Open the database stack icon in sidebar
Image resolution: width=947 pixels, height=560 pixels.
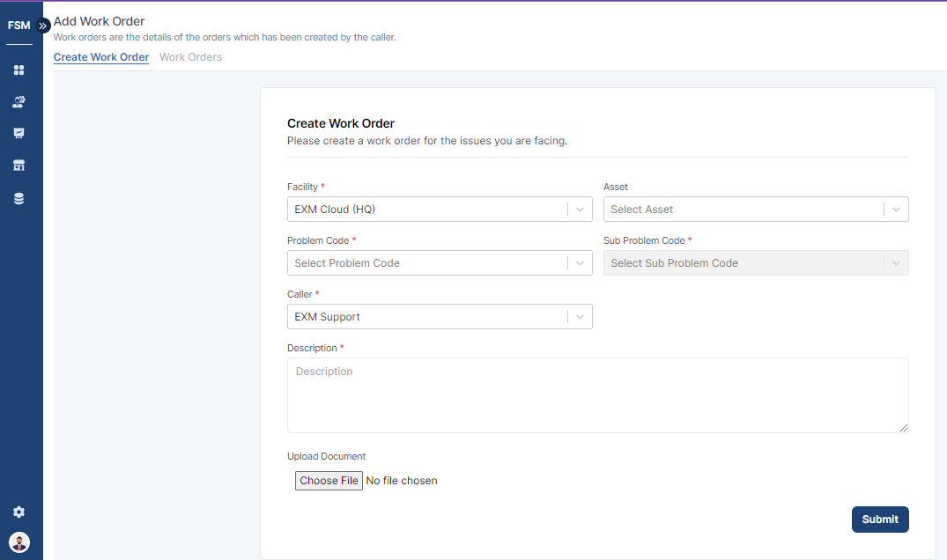pyautogui.click(x=18, y=199)
